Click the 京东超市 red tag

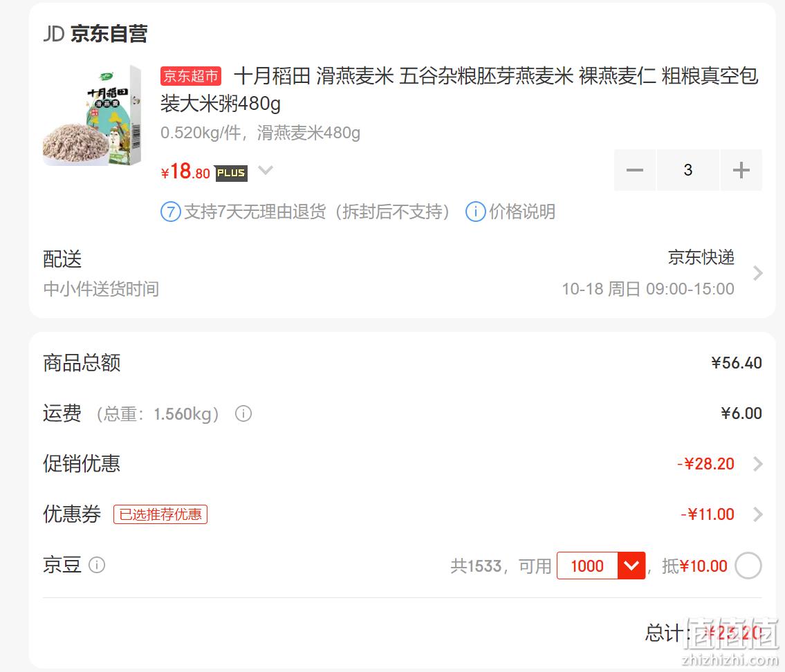tap(191, 76)
